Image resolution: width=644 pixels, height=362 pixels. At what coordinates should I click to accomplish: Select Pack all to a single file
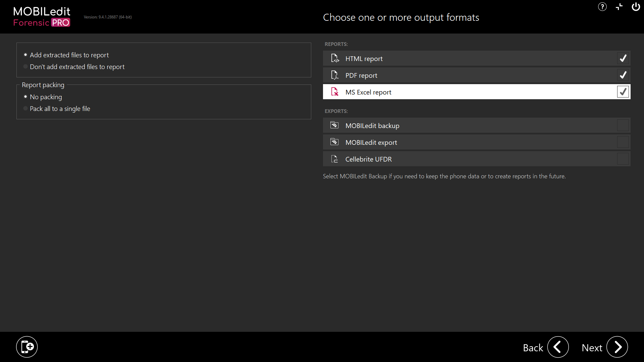coord(25,109)
